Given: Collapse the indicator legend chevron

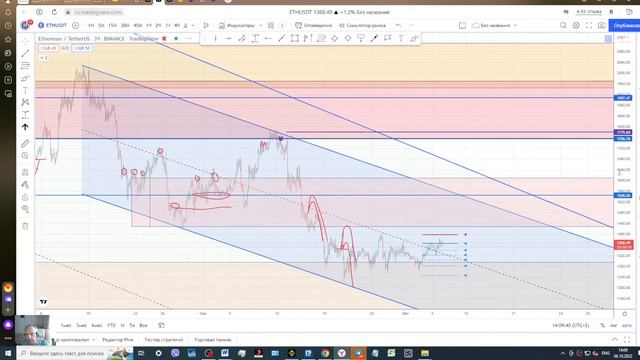Looking at the screenshot, I should point(44,58).
